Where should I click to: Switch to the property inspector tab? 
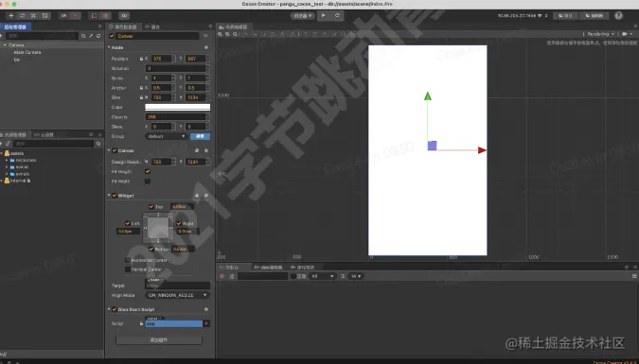click(125, 26)
